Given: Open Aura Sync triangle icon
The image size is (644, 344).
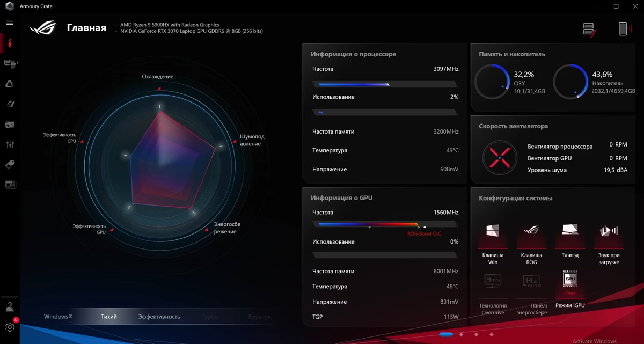Looking at the screenshot, I should [x=10, y=84].
